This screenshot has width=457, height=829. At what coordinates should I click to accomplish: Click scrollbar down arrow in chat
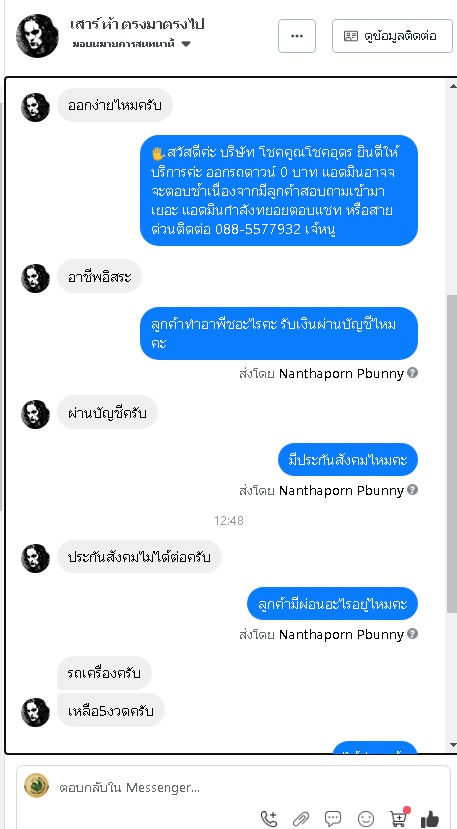[x=452, y=745]
